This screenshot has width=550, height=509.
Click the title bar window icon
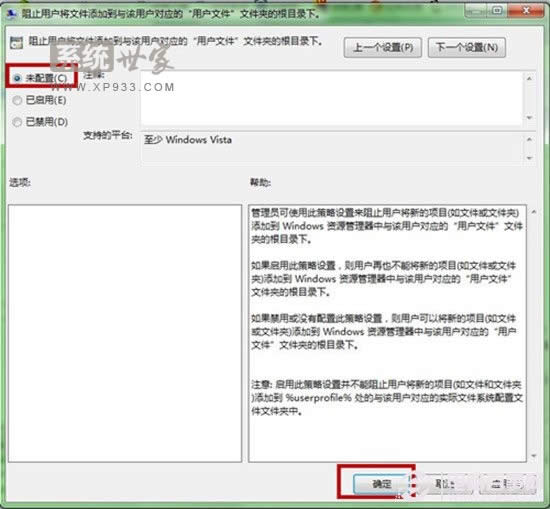point(12,13)
